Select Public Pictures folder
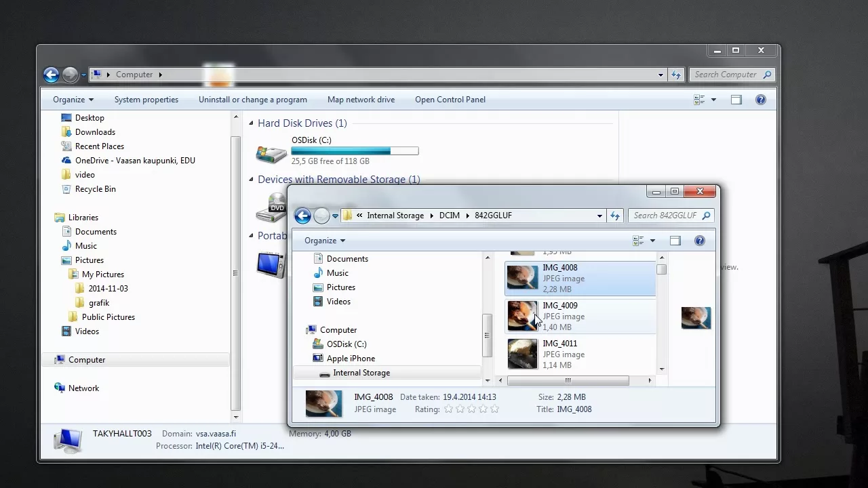The height and width of the screenshot is (488, 868). tap(108, 317)
